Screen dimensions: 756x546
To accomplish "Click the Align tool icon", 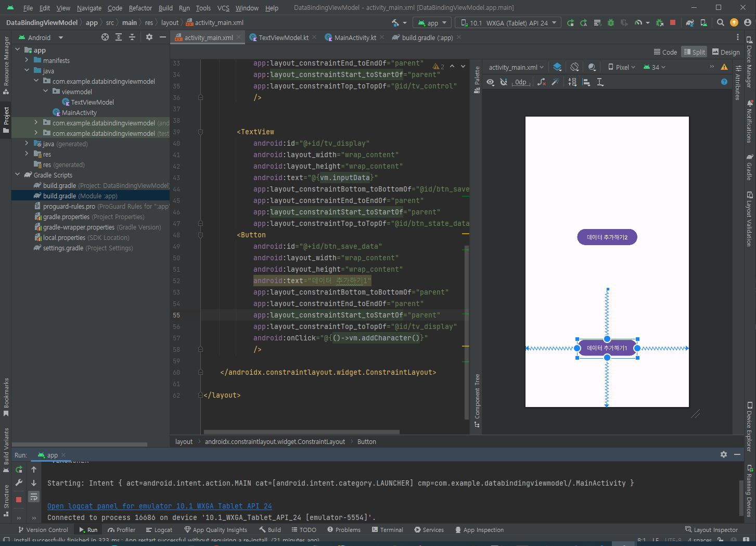I will [586, 82].
